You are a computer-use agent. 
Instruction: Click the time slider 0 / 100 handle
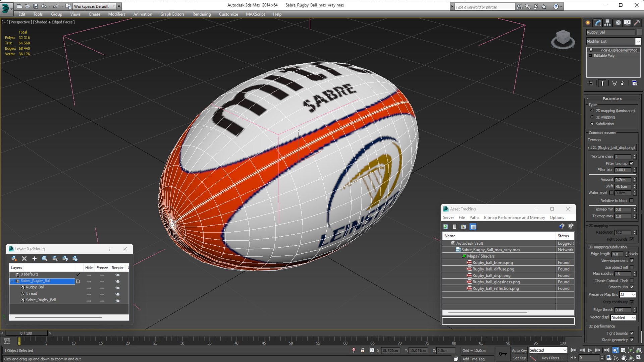[26, 333]
